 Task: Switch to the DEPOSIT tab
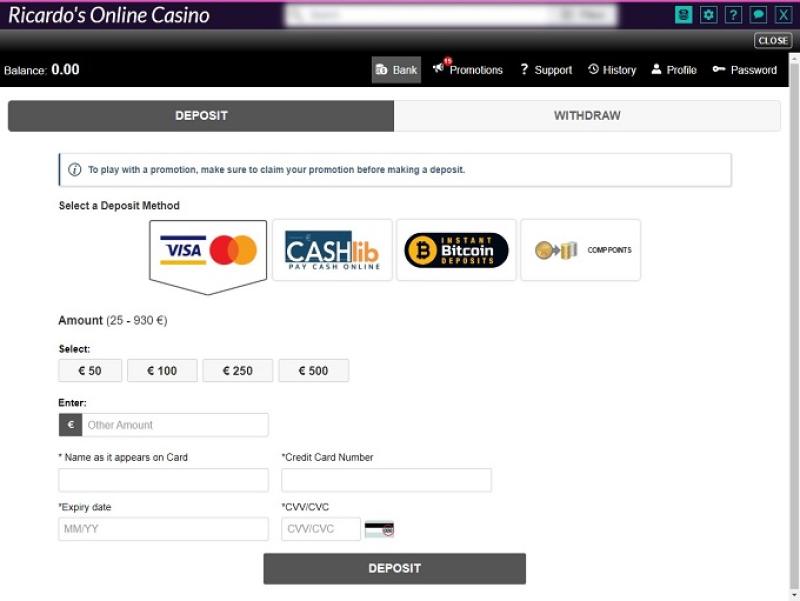tap(201, 116)
